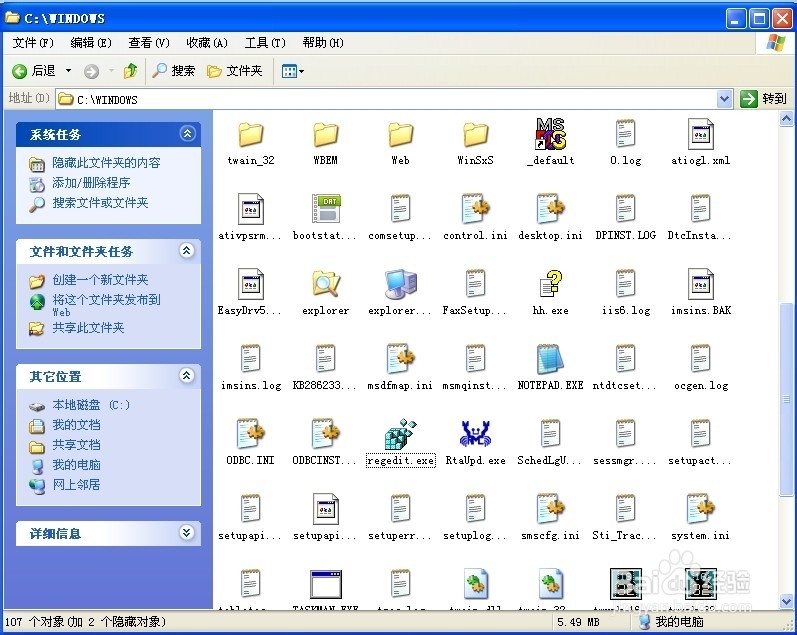
Task: Select the WBEM folder
Action: (x=326, y=134)
